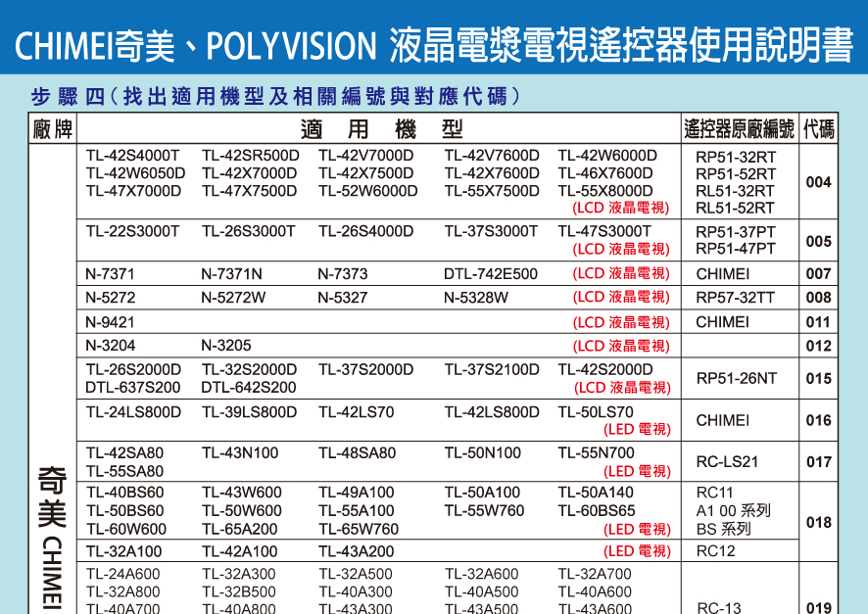The width and height of the screenshot is (868, 614).
Task: Select model TL-24LS800D
Action: click(x=133, y=412)
